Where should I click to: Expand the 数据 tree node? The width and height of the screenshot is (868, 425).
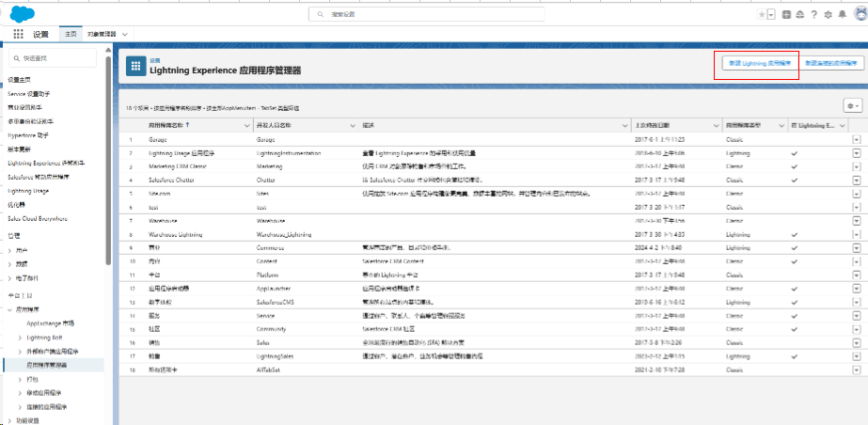click(x=10, y=264)
